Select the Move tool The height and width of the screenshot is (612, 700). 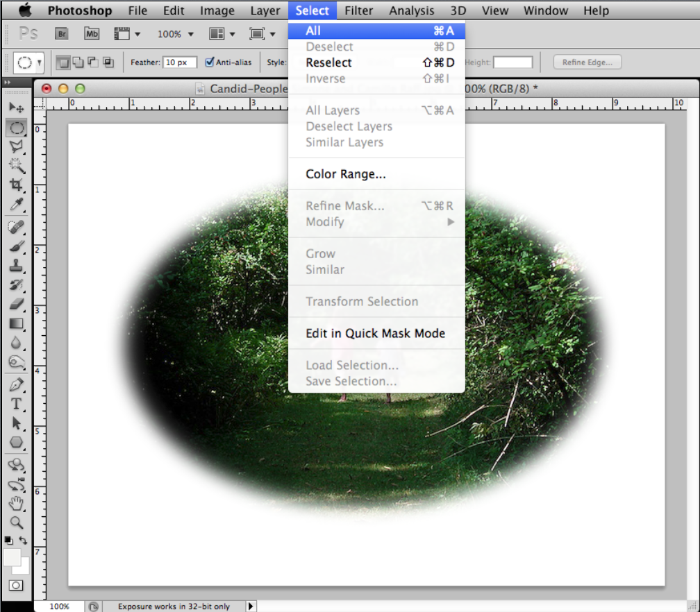coord(16,108)
